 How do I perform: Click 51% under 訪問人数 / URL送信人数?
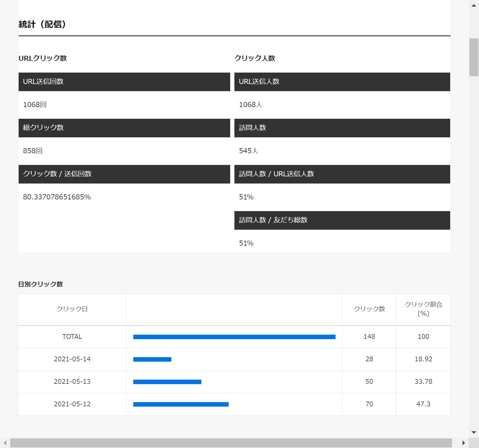click(x=246, y=197)
